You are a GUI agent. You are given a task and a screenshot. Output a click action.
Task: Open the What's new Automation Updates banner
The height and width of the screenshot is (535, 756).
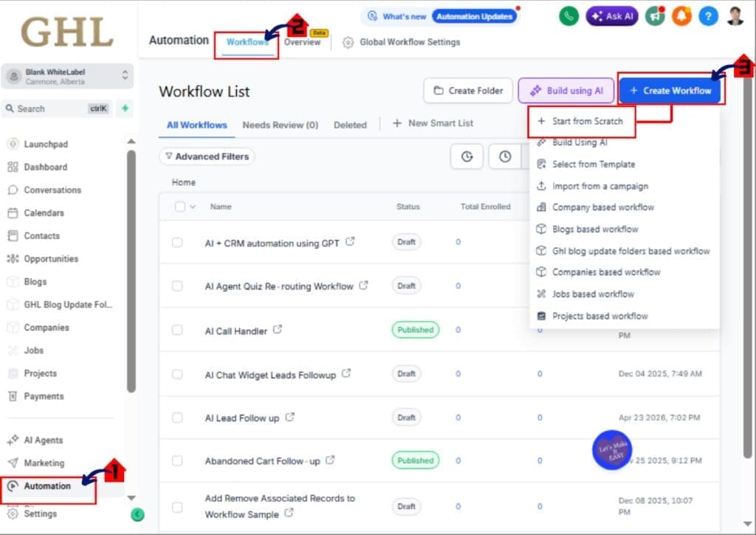[440, 16]
